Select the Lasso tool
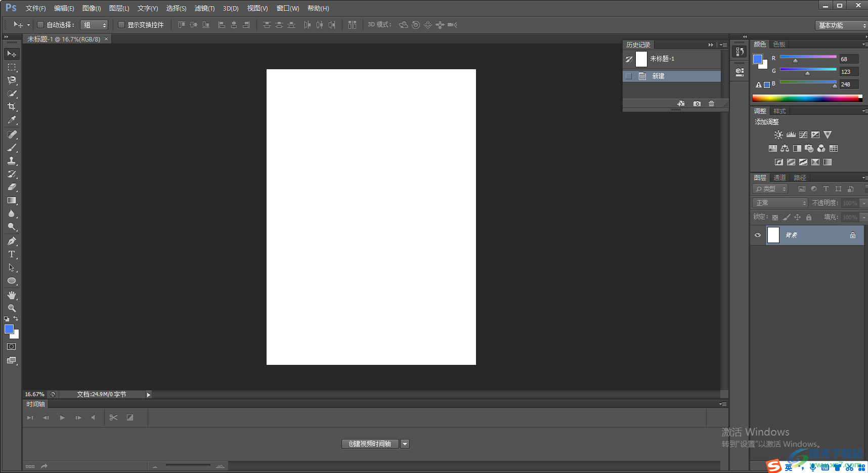The image size is (868, 473). [x=12, y=80]
